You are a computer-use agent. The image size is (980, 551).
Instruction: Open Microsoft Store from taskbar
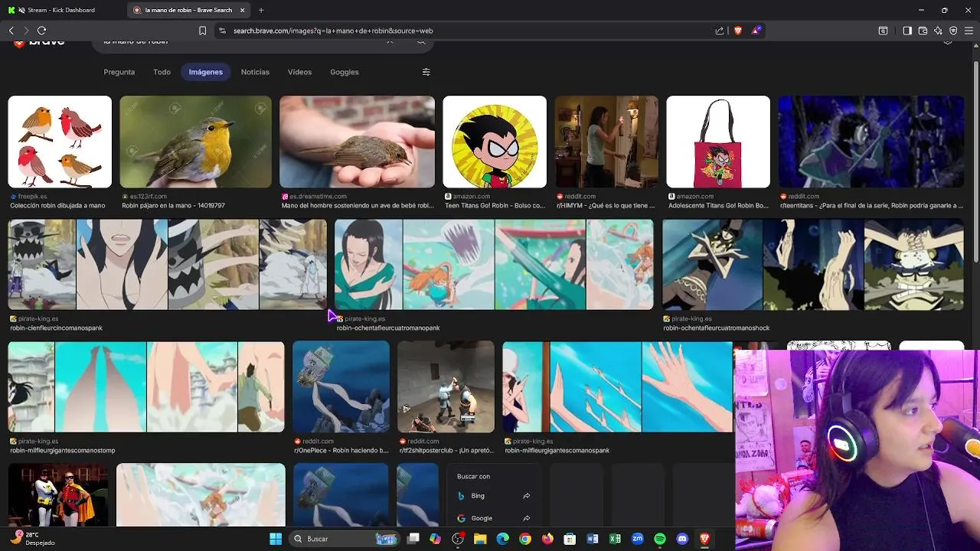[x=570, y=539]
